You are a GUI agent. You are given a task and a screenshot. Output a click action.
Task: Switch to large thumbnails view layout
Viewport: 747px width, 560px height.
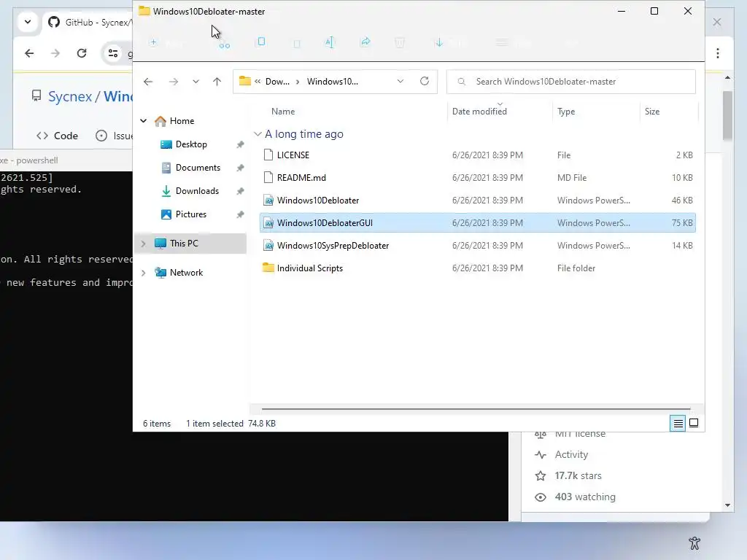point(694,423)
